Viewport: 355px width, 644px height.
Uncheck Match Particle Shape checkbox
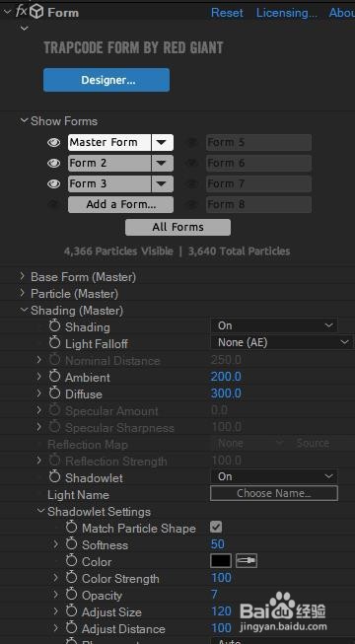tap(216, 527)
